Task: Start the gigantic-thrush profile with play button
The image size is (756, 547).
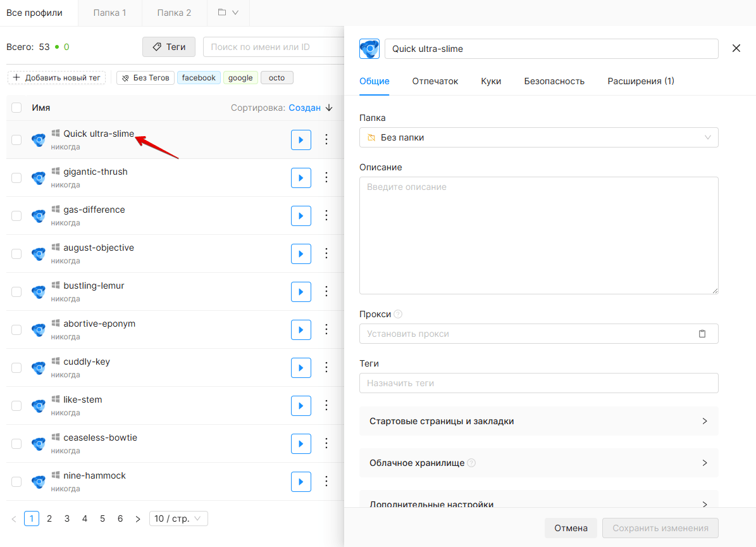Action: pyautogui.click(x=301, y=178)
